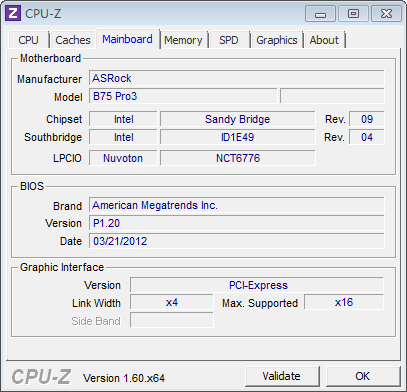Click the southbridge revision 04 value

[x=367, y=137]
